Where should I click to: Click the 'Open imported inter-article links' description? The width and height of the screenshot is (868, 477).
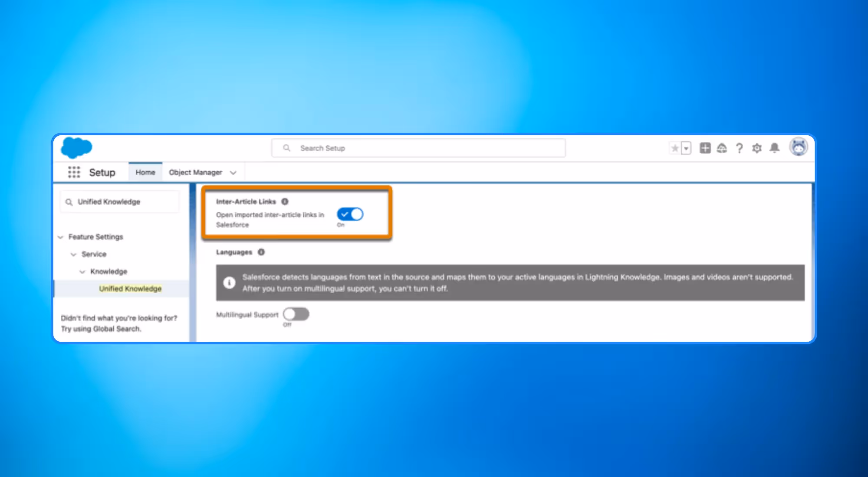coord(270,220)
